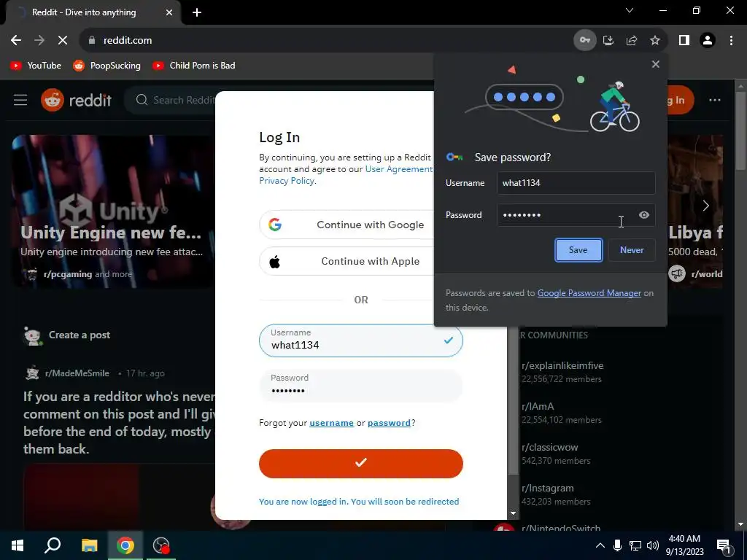Open the tab search chevron

click(630, 10)
